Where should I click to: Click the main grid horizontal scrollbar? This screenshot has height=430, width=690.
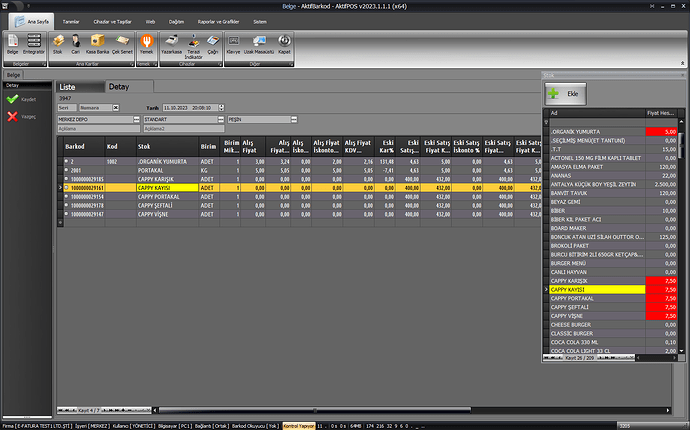[315, 410]
